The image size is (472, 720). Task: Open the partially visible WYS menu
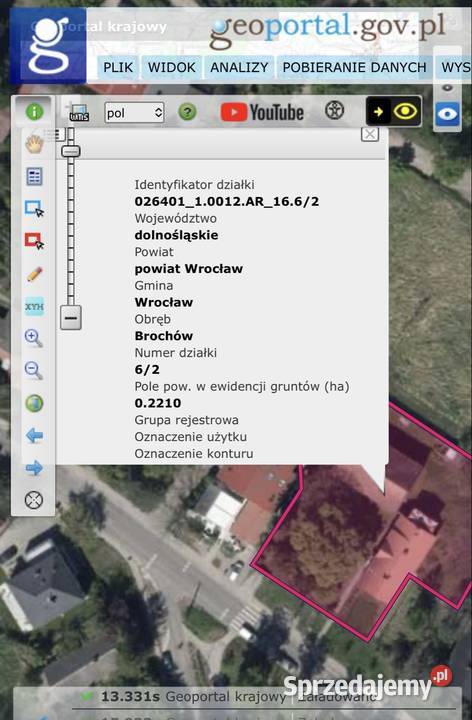click(454, 68)
